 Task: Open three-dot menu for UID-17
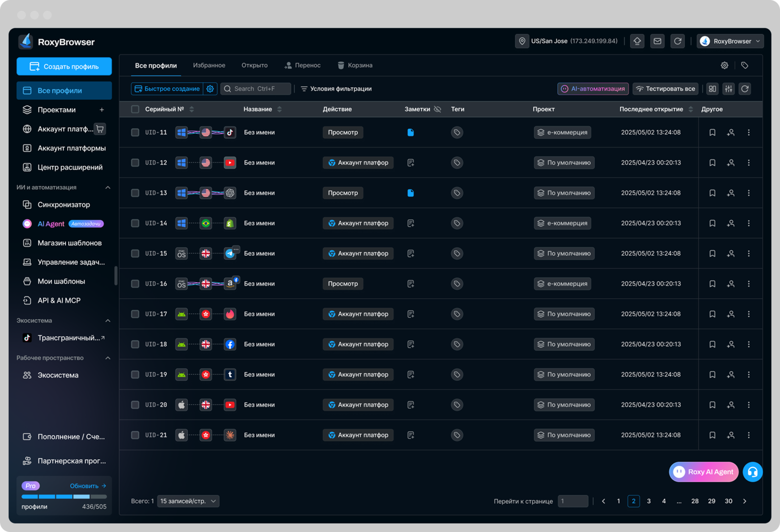[749, 314]
